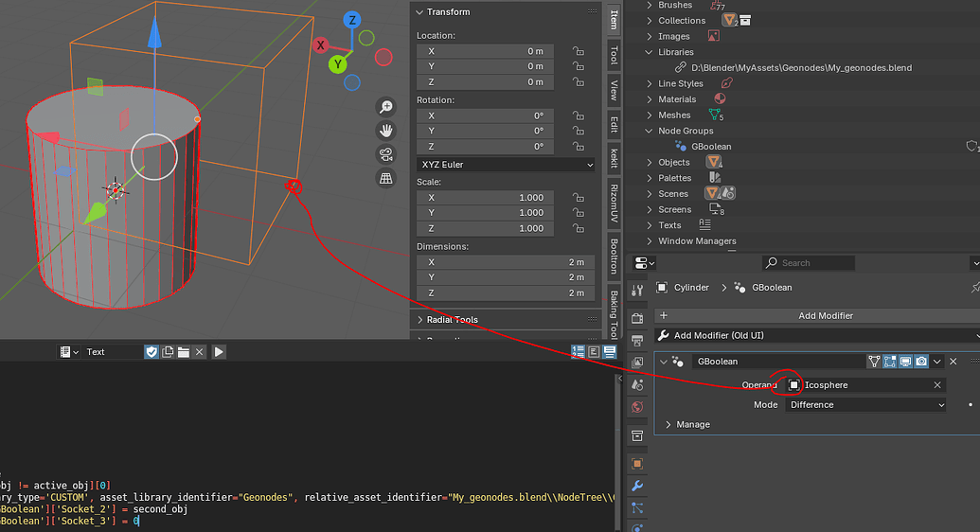Collapse the Libraries tree row

pos(649,52)
